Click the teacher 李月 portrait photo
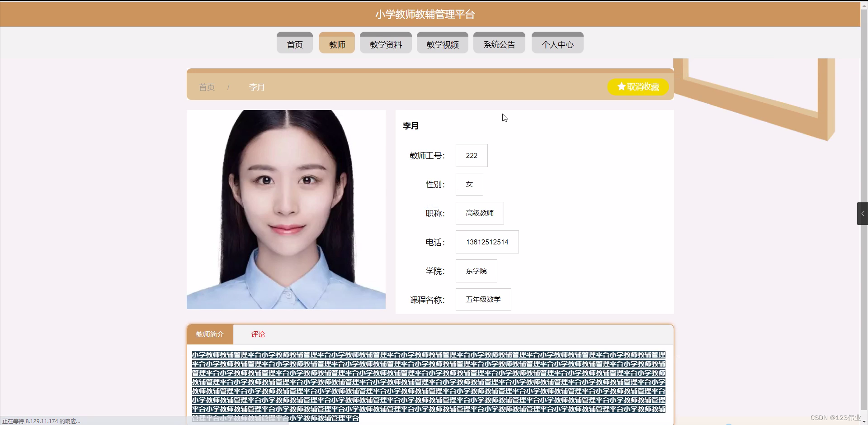 (286, 209)
